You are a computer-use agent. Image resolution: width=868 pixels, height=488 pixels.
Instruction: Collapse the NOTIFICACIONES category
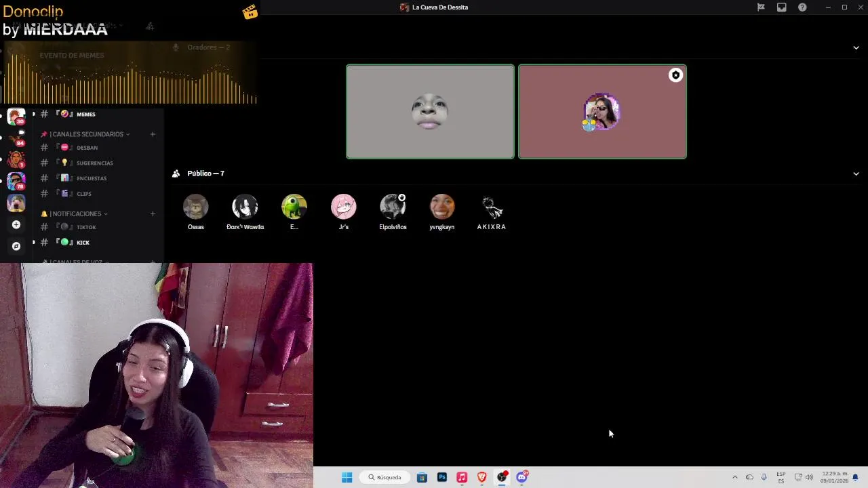(x=75, y=213)
